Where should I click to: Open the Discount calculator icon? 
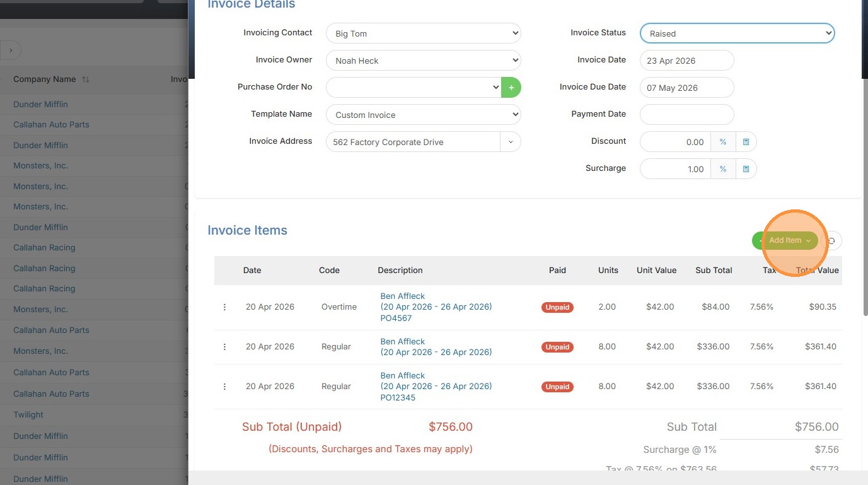coord(746,142)
